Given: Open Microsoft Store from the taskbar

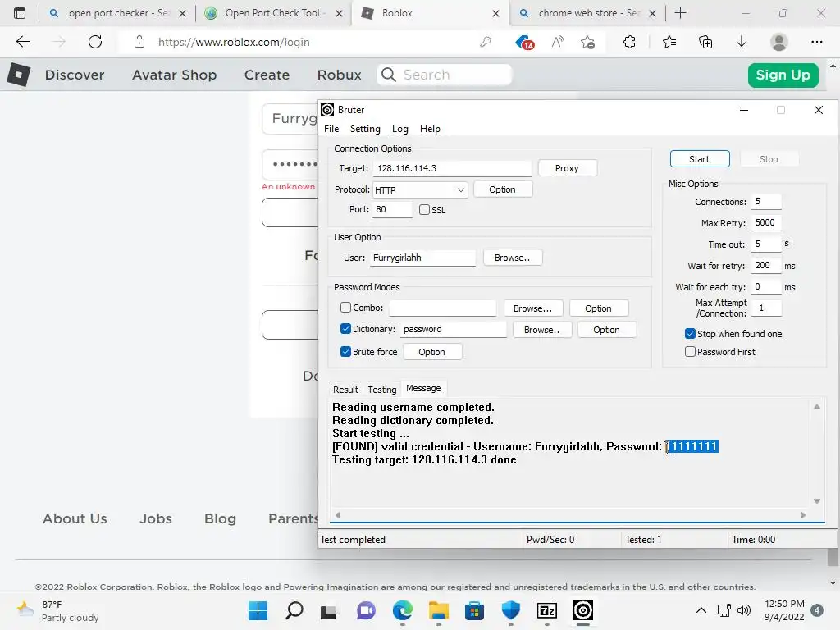Looking at the screenshot, I should click(x=474, y=610).
